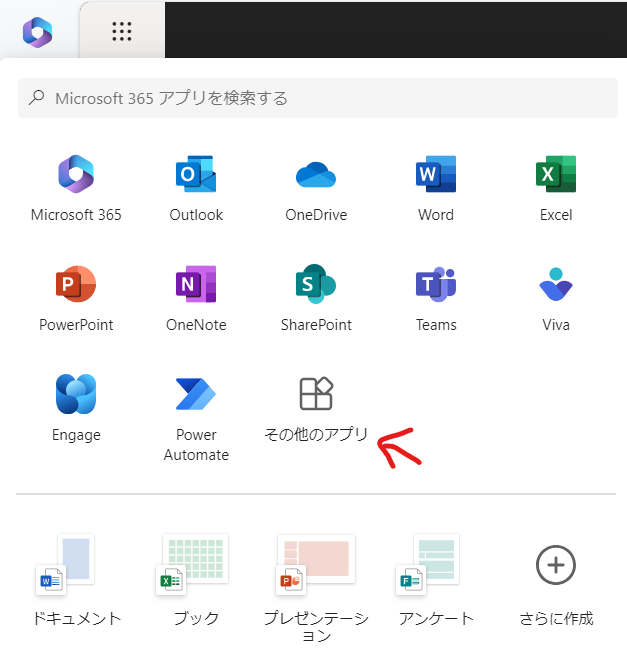
Task: Launch the OneNote app
Action: pos(196,298)
